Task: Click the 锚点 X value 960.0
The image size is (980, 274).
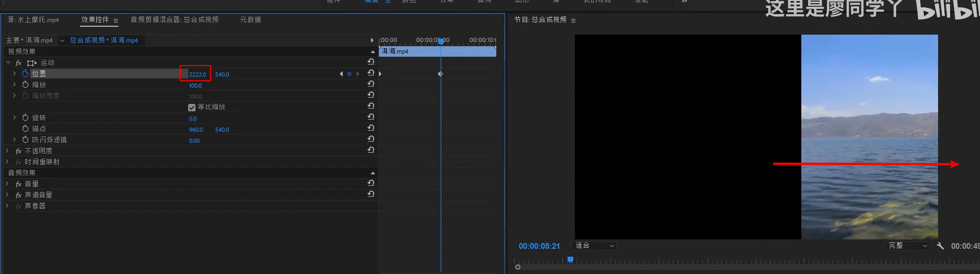Action: [195, 130]
